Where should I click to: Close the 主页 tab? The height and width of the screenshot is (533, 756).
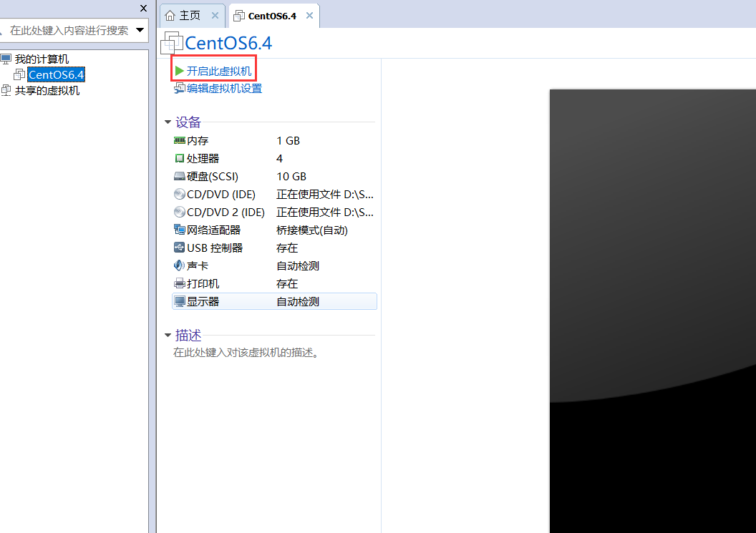[215, 16]
